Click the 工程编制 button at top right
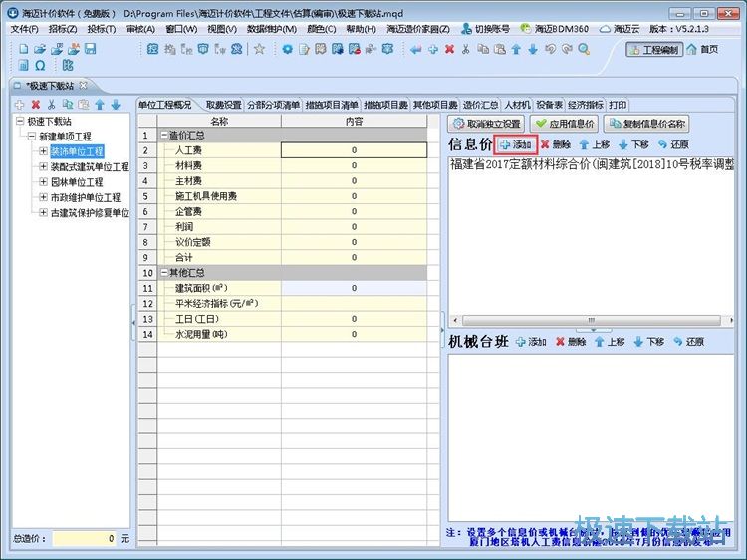Image resolution: width=747 pixels, height=560 pixels. [x=654, y=49]
